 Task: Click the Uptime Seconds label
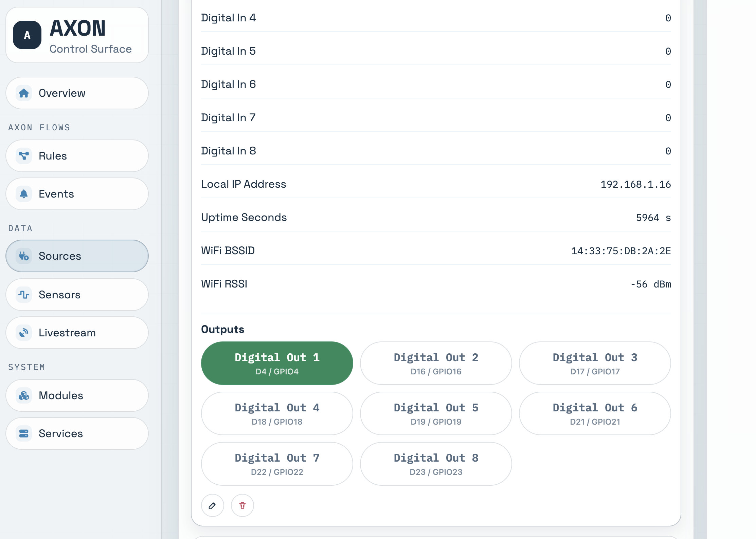click(244, 217)
